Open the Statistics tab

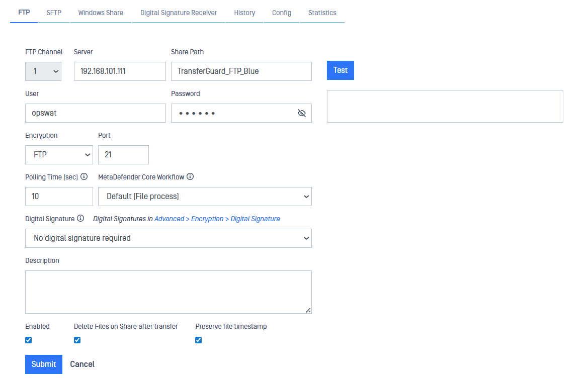tap(322, 13)
